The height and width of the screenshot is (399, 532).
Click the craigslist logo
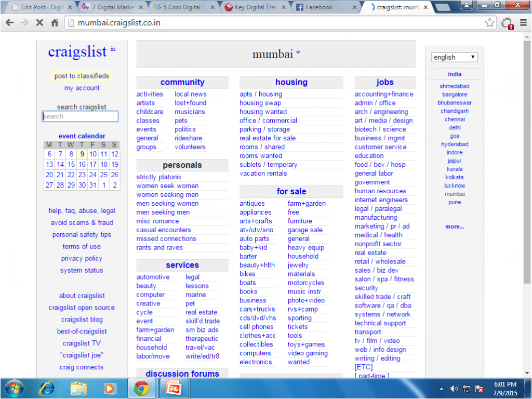77,52
